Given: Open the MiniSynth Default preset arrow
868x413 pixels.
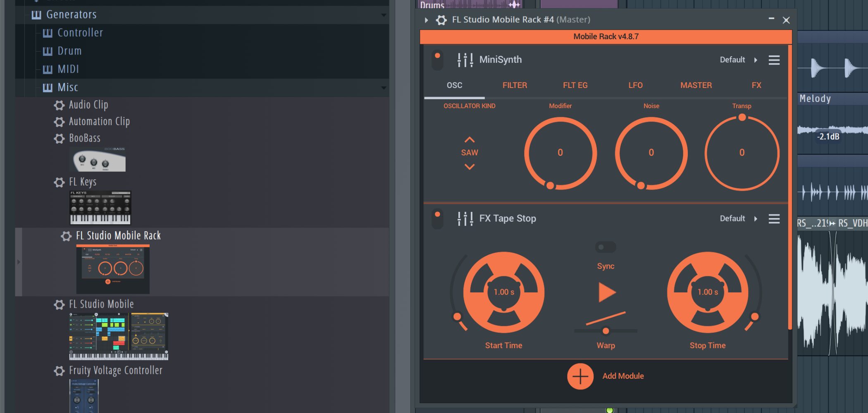Looking at the screenshot, I should 756,60.
